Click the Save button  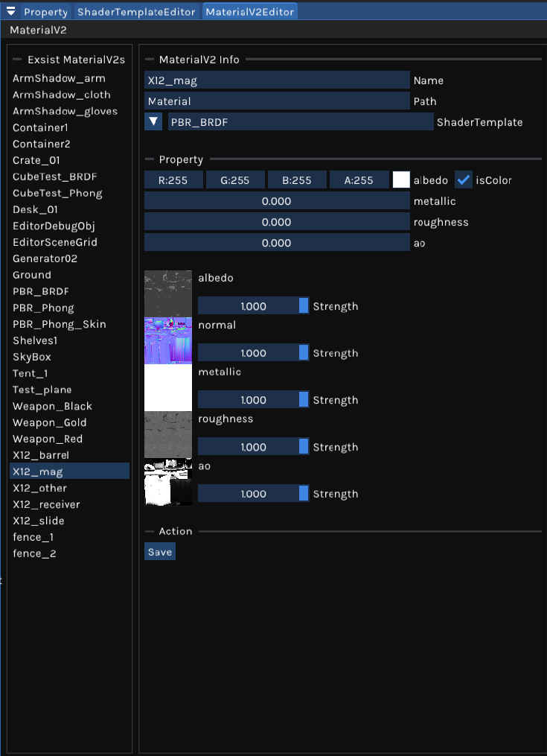pyautogui.click(x=160, y=552)
